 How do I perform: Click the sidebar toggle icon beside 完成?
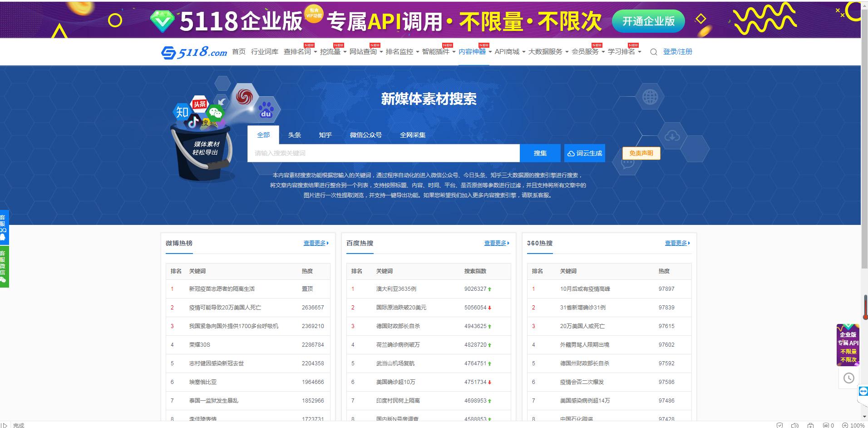(x=4, y=425)
